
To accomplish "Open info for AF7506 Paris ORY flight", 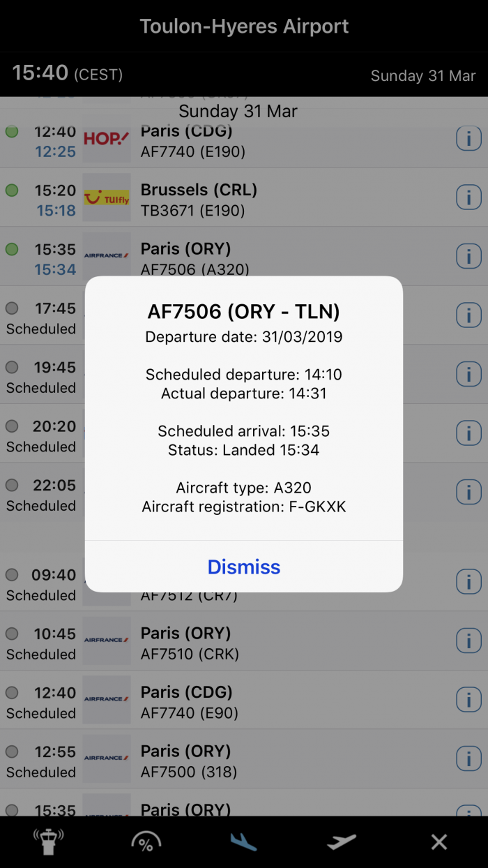I will (x=468, y=257).
